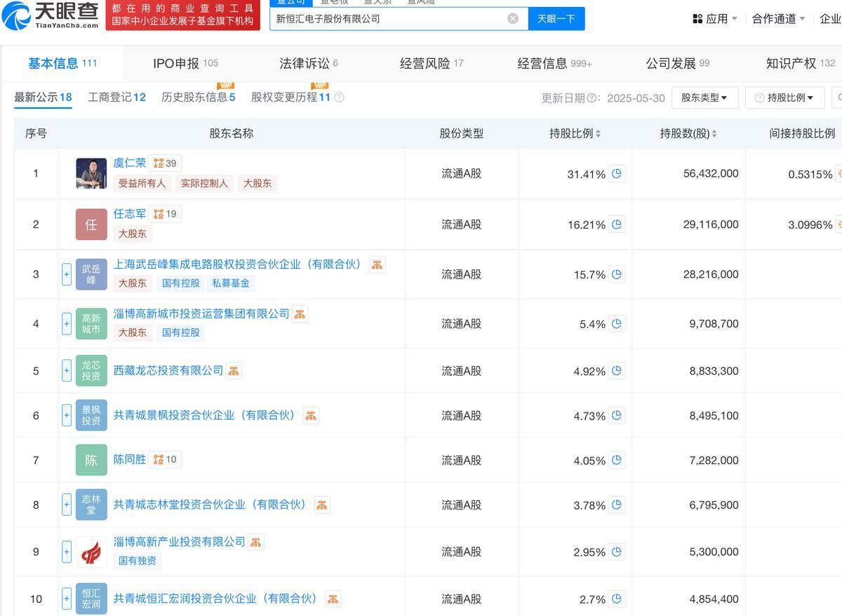Viewport: 842px width, 616px height.
Task: Sort table by 持股数(股) column arrows
Action: (x=714, y=134)
